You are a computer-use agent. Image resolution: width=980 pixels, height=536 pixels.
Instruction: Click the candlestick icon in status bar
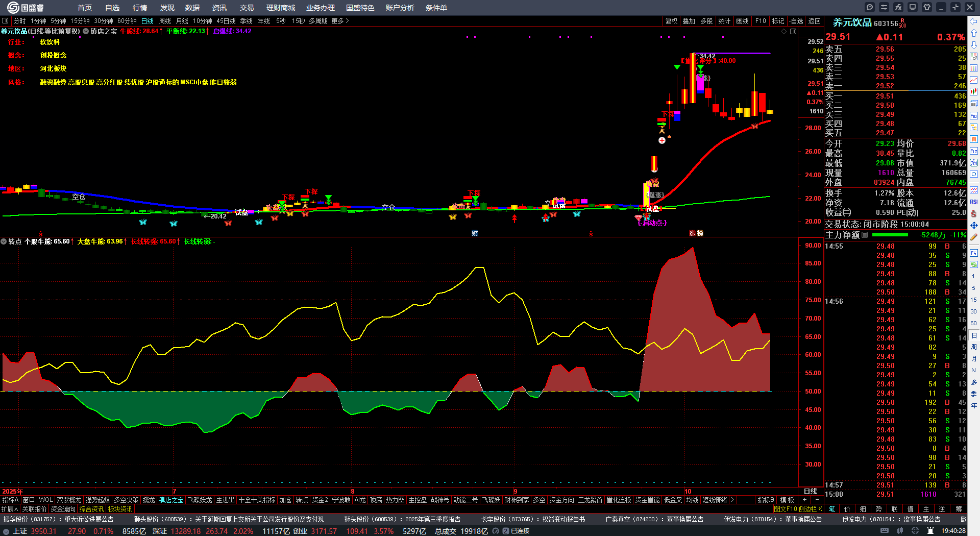coord(900,531)
